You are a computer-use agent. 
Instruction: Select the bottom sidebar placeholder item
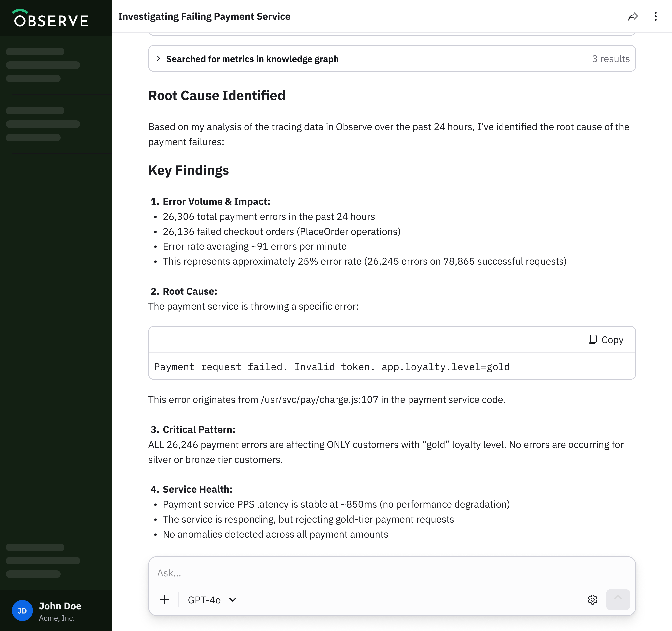(x=33, y=574)
